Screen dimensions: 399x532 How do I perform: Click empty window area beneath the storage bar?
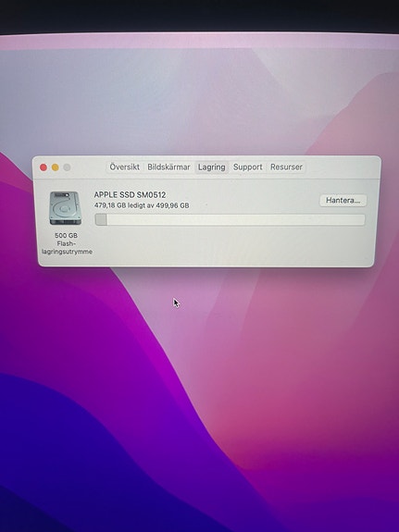(234, 246)
